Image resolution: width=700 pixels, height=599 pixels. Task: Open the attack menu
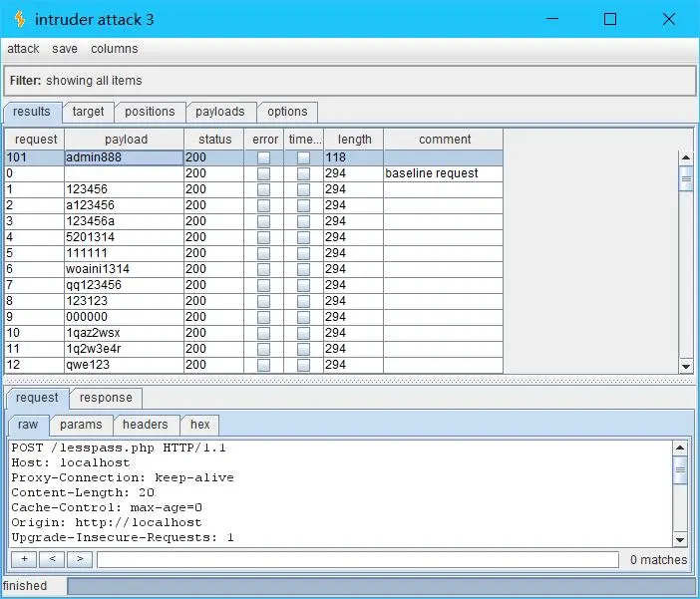click(23, 49)
